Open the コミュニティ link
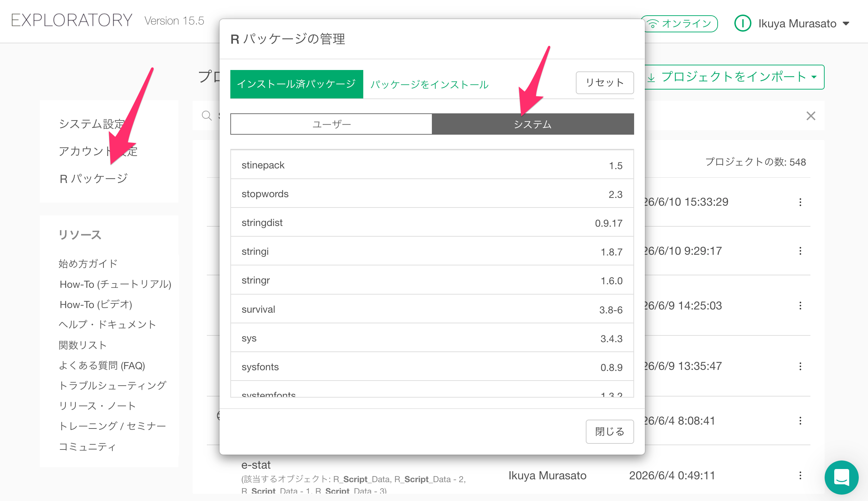Image resolution: width=868 pixels, height=501 pixels. 87,447
